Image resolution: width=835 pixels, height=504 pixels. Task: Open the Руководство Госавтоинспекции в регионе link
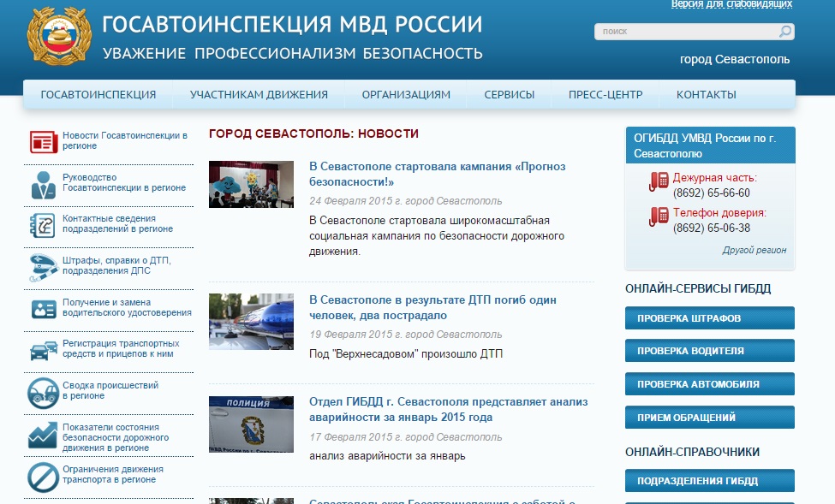tap(124, 182)
